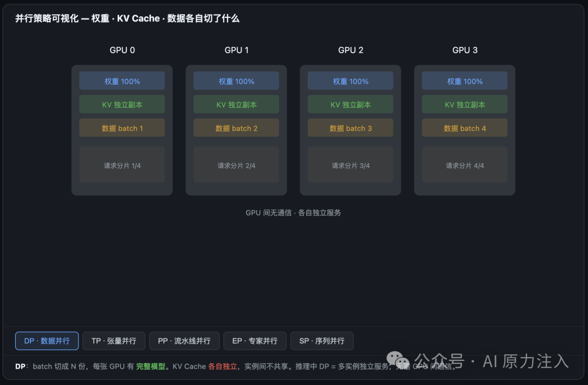Screen dimensions: 588x385
Task: Click KV 独立副本 block under GPU 0
Action: tap(122, 105)
